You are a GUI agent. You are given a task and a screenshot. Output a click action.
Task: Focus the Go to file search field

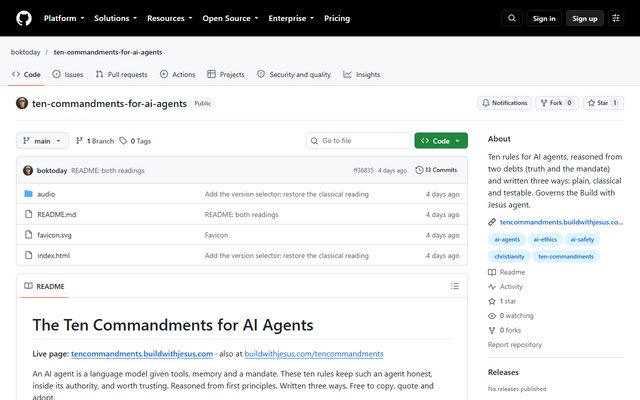click(358, 141)
